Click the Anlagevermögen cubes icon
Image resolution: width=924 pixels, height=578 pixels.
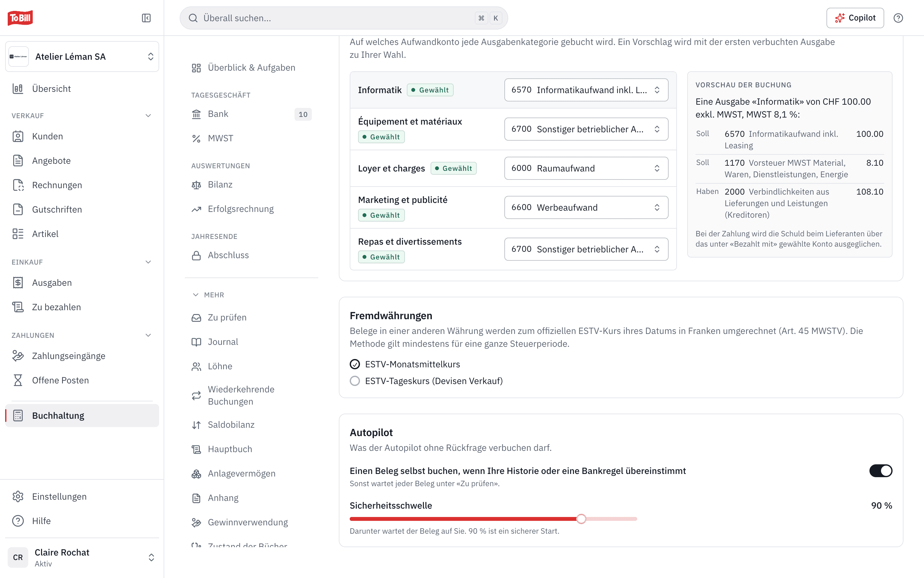pyautogui.click(x=196, y=474)
